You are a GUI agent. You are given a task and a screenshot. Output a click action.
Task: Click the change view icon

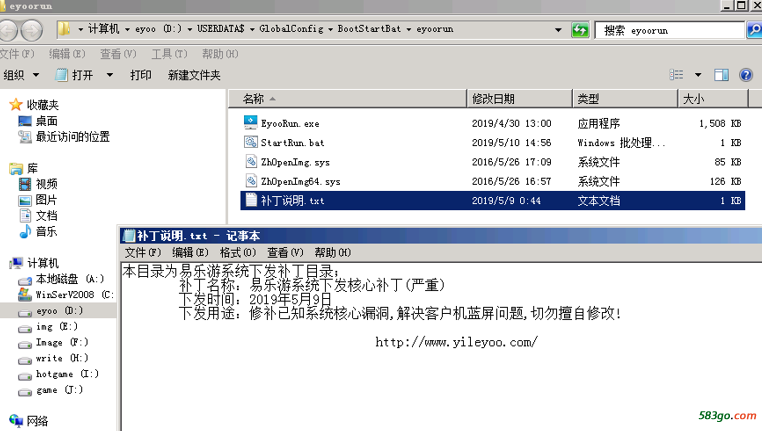[x=677, y=75]
